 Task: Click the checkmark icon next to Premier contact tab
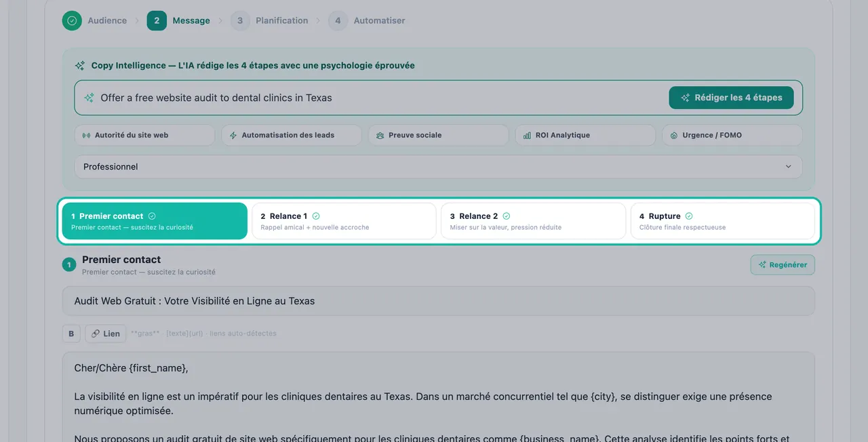click(x=152, y=216)
